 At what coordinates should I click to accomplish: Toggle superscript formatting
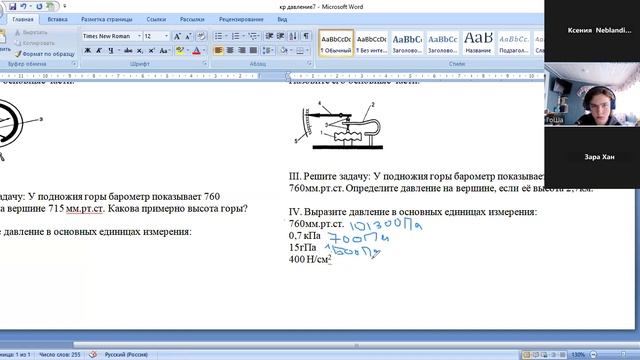(x=151, y=51)
